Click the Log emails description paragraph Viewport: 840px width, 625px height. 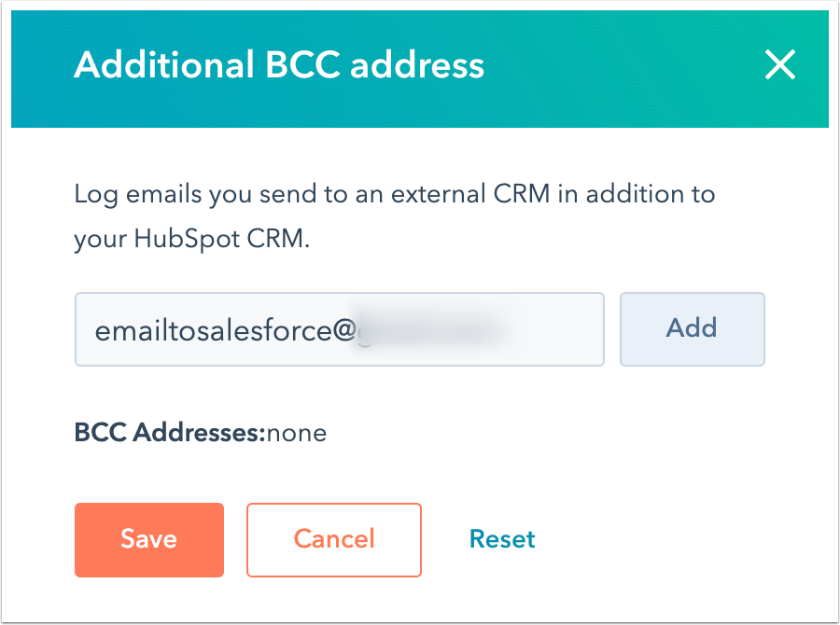coord(394,215)
